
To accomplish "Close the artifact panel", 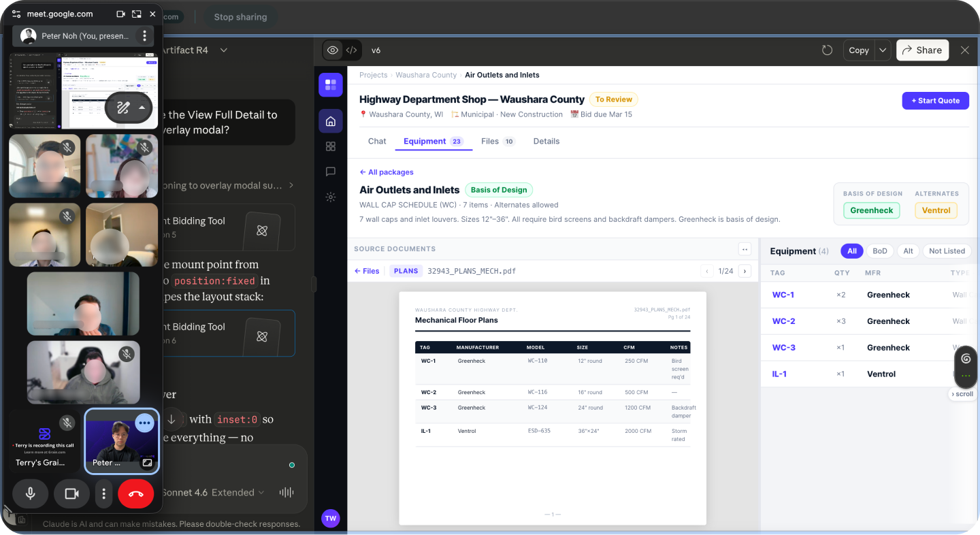I will (965, 50).
